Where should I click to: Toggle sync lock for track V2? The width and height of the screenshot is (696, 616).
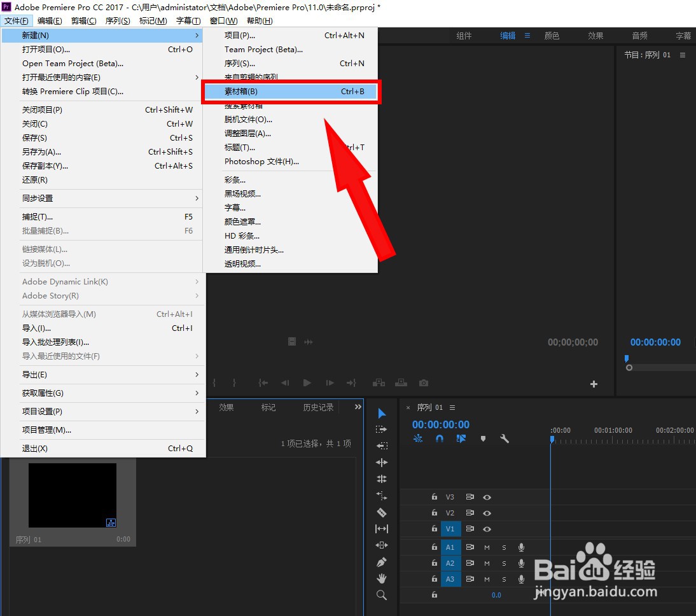(x=470, y=513)
